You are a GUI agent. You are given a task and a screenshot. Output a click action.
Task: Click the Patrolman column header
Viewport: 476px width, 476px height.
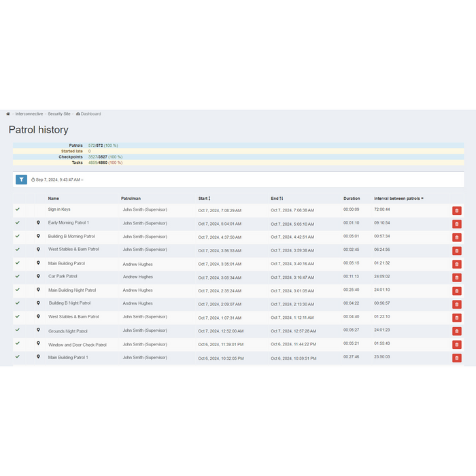coord(131,199)
